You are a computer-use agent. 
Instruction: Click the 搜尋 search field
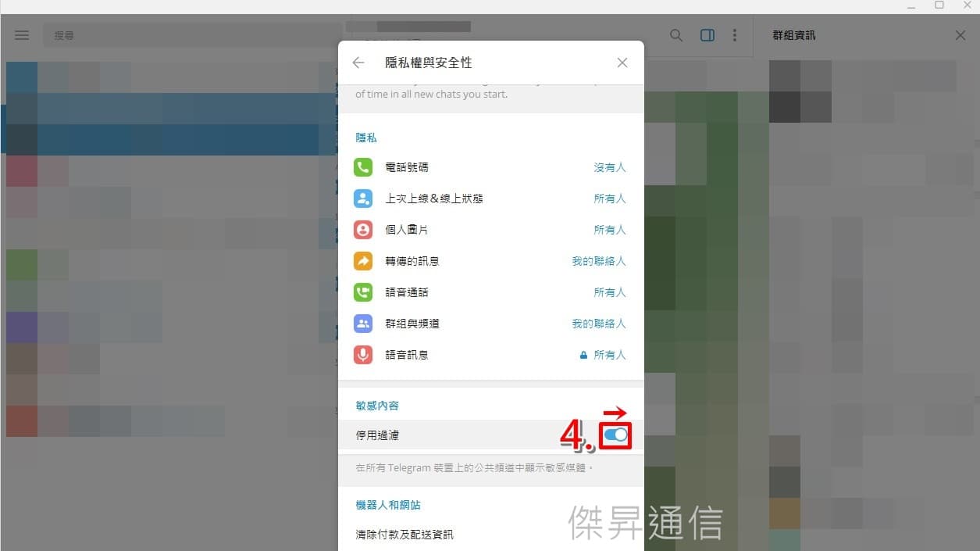tap(192, 35)
